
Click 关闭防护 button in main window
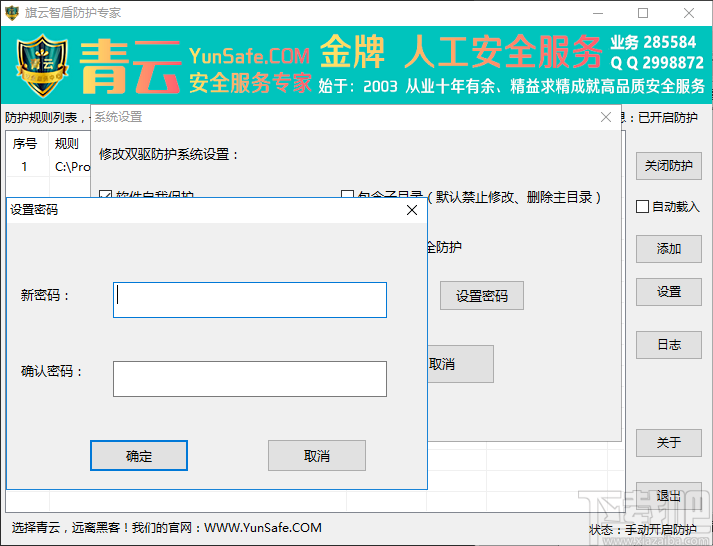point(668,166)
